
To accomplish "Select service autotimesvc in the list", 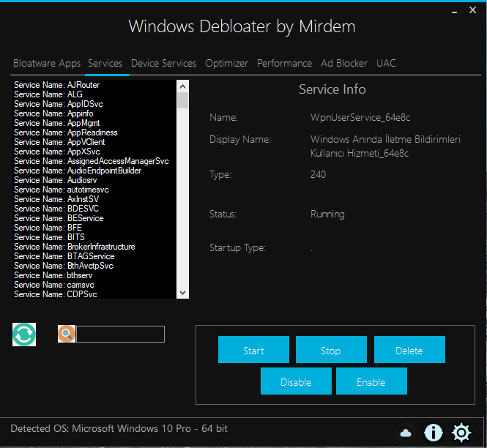I will tap(94, 190).
